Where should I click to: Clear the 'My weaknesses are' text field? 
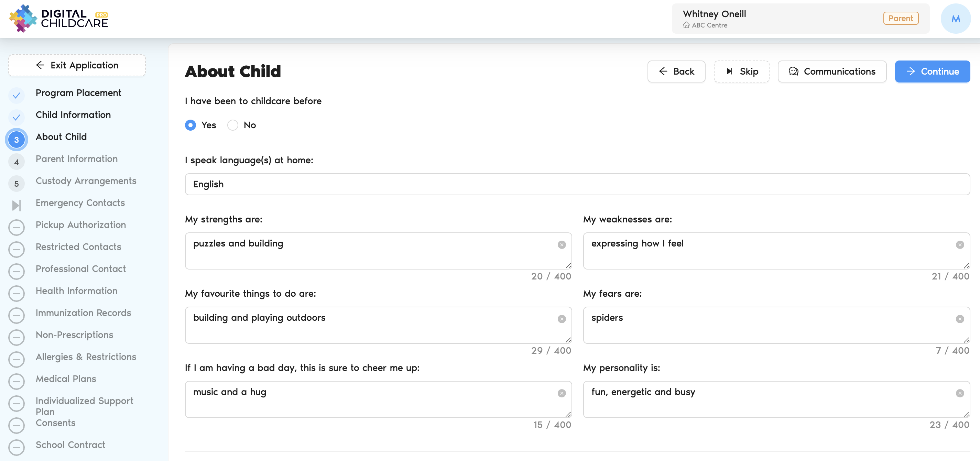coord(959,244)
